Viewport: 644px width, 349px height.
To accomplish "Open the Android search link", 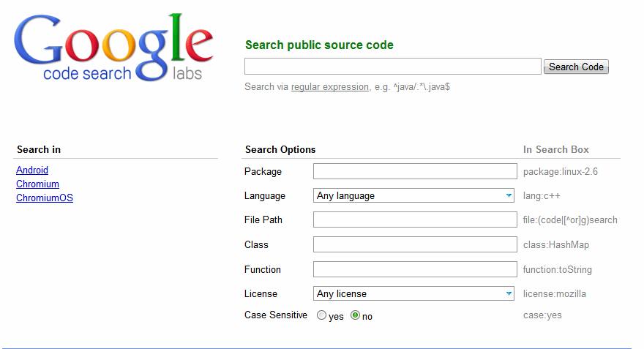I will [32, 170].
